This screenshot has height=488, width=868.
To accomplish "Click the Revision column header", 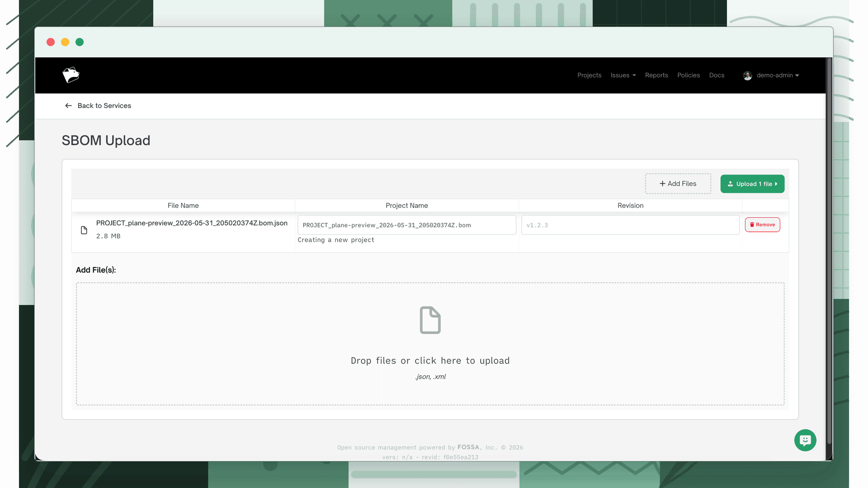I will pos(630,206).
